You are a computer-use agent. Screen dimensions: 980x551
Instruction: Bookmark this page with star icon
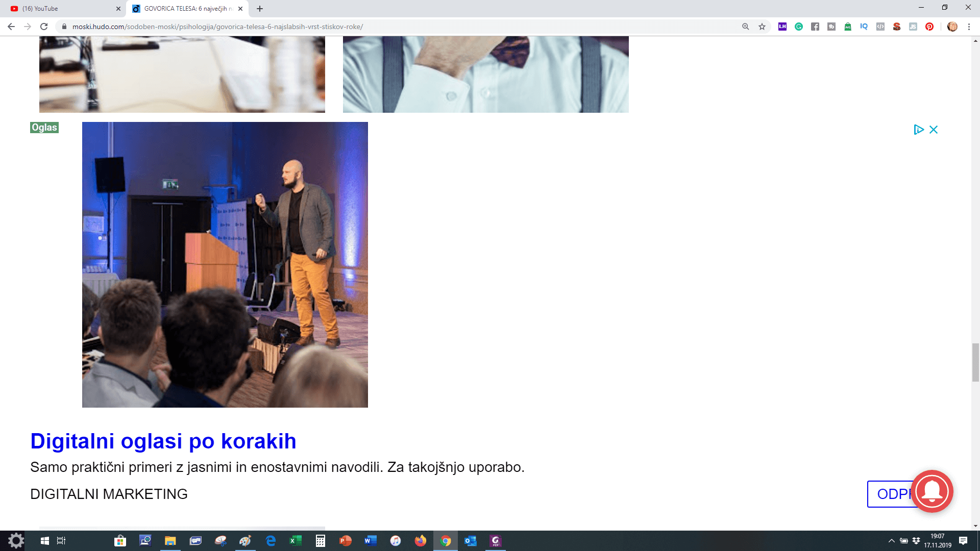(762, 27)
